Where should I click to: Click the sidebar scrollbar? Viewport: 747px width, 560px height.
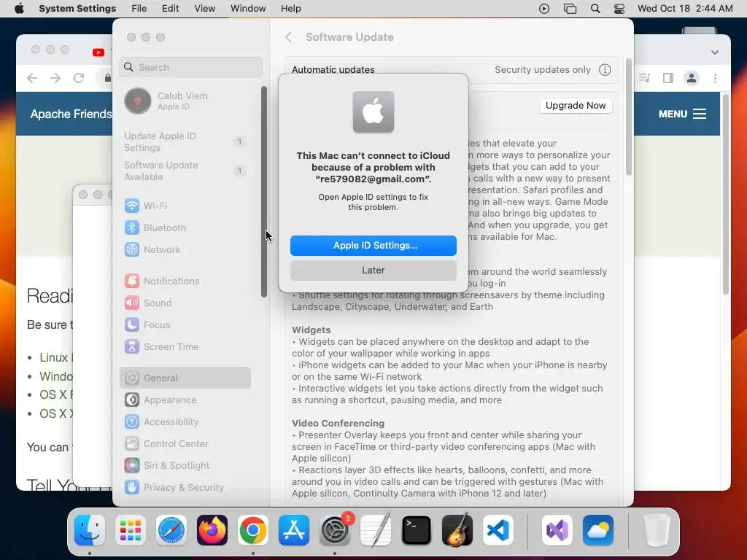point(264,192)
